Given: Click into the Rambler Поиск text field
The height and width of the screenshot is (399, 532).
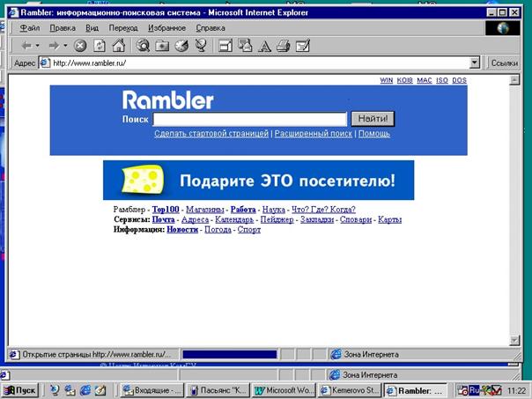Looking at the screenshot, I should [249, 119].
